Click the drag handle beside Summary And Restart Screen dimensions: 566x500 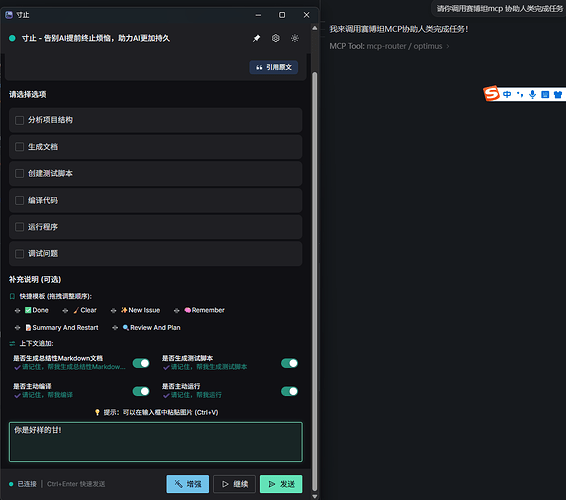click(17, 328)
